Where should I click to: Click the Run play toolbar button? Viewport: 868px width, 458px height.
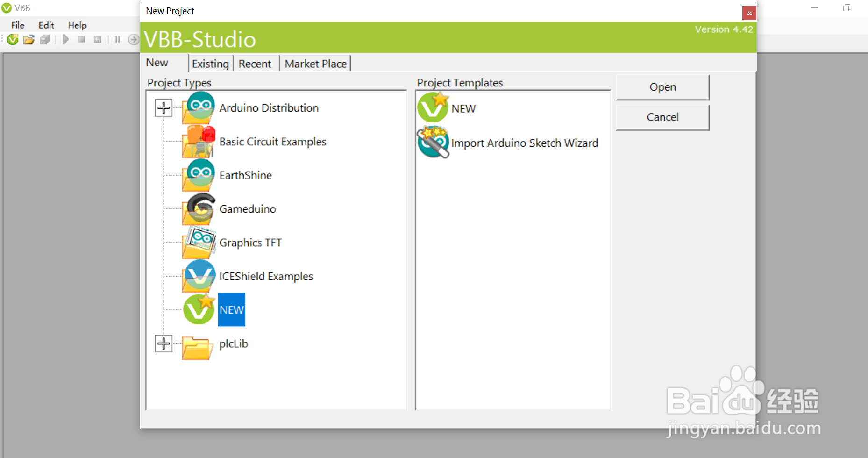tap(66, 40)
